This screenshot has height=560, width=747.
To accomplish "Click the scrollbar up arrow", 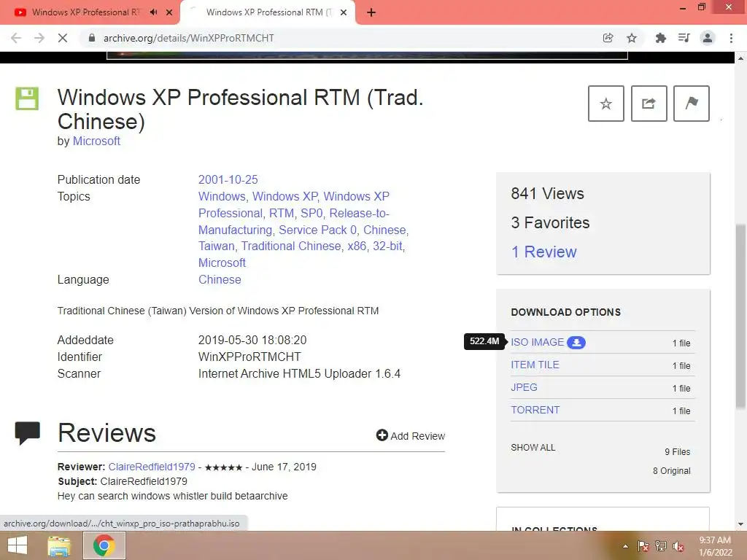I will [x=740, y=58].
